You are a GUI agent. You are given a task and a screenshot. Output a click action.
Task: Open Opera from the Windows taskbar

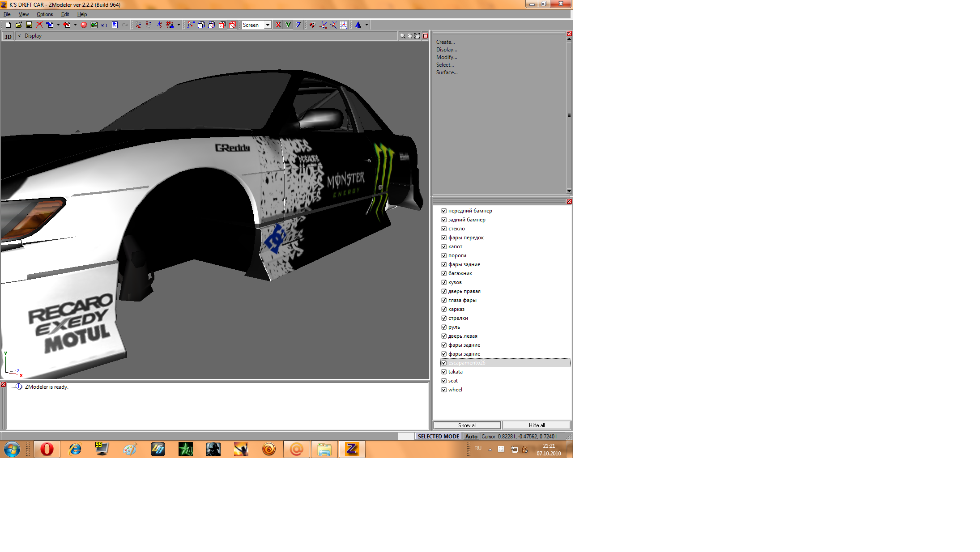(x=47, y=449)
